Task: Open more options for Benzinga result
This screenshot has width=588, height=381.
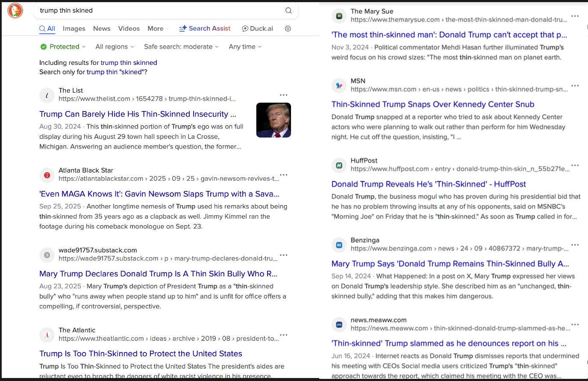Action: point(575,245)
